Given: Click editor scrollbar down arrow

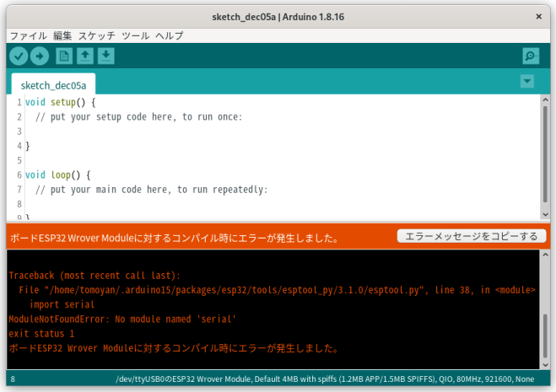Looking at the screenshot, I should [545, 214].
